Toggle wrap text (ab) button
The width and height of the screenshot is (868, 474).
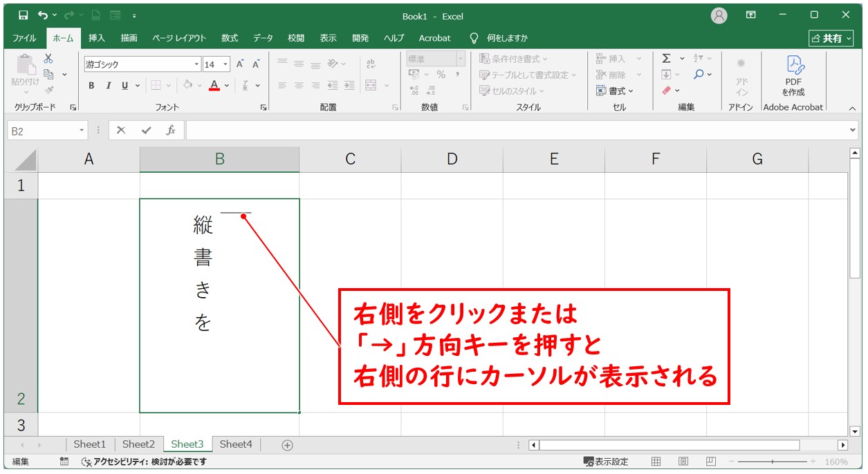tap(371, 64)
